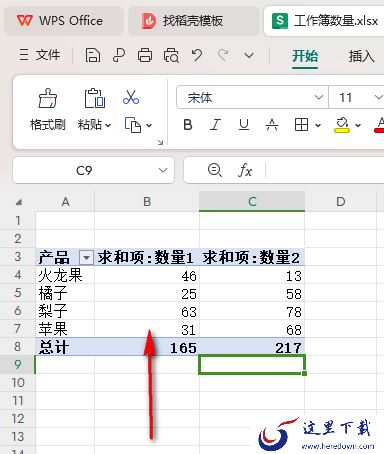
Task: Select the 工作簿数量.xlsx document tab
Action: [x=325, y=21]
